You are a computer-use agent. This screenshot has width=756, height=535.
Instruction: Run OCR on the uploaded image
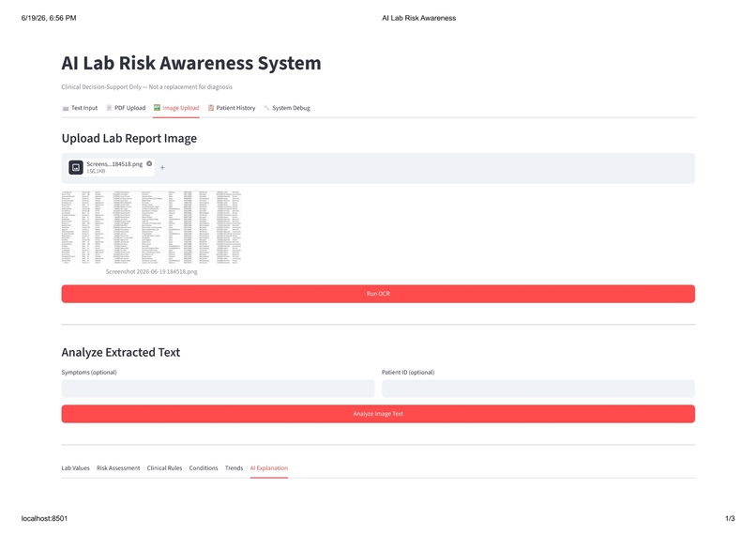(x=378, y=294)
